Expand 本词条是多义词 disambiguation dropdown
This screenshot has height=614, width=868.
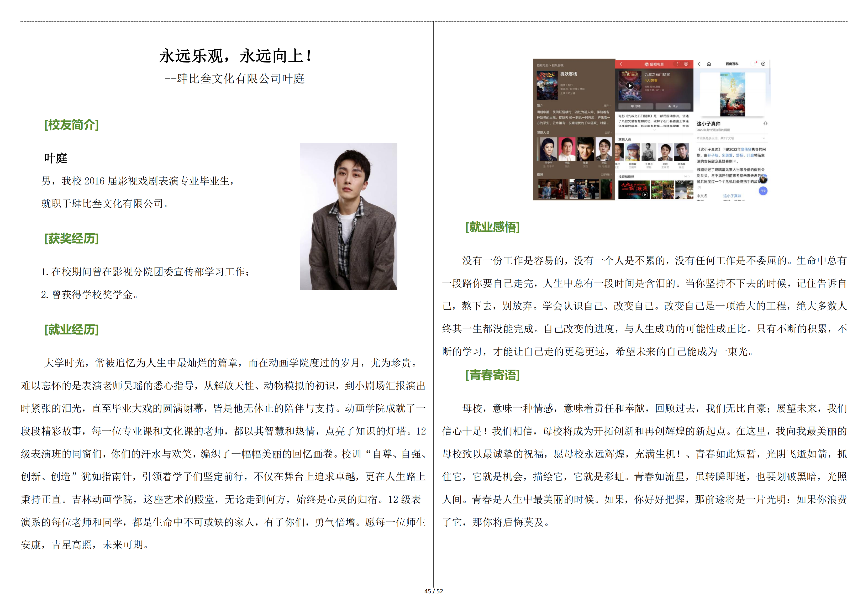[764, 138]
